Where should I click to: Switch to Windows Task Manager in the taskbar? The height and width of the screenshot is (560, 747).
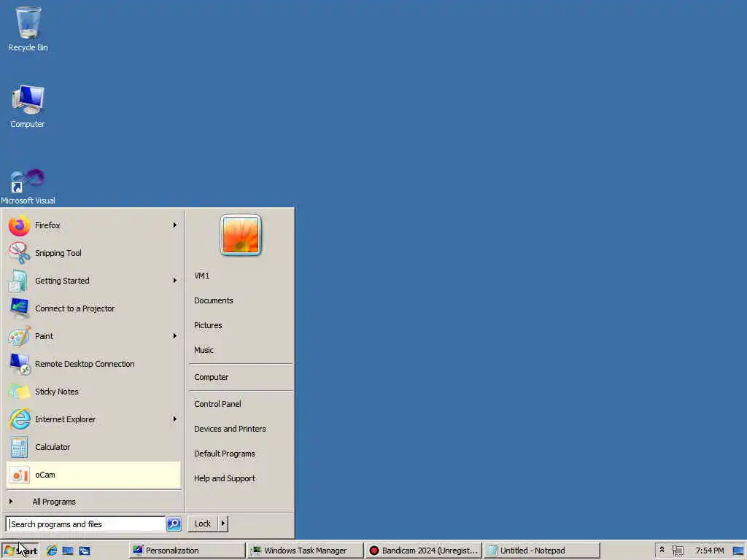[x=306, y=551]
